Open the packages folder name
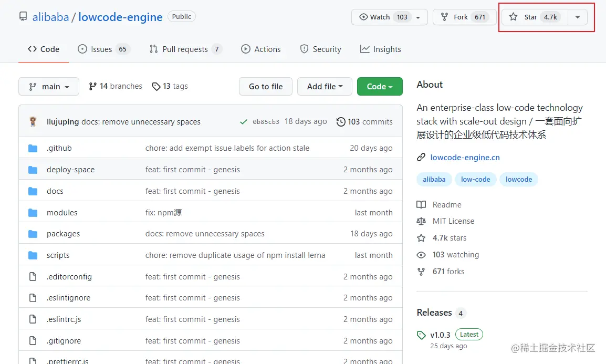Screen dimensions: 606x364 64,234
